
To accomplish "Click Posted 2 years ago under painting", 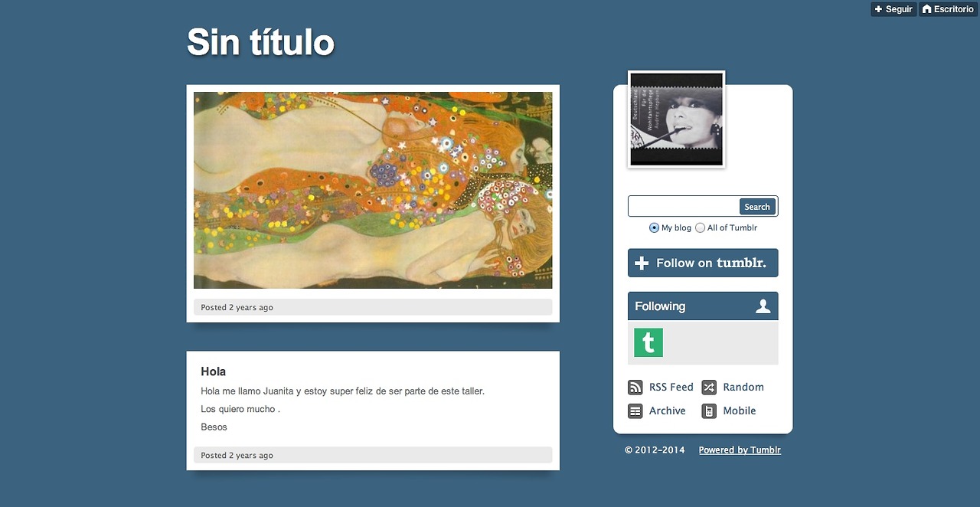I will [x=237, y=307].
